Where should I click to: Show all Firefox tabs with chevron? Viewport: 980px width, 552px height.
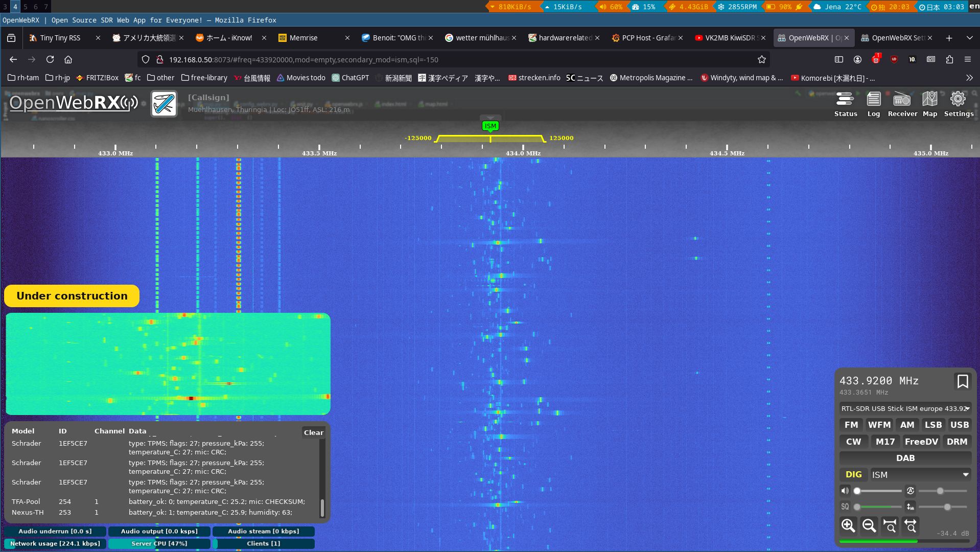pyautogui.click(x=969, y=38)
